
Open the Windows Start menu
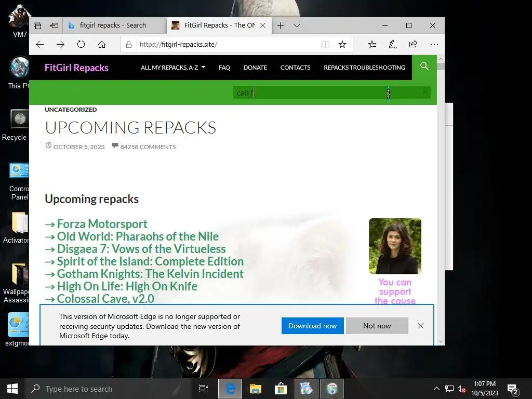pos(12,389)
